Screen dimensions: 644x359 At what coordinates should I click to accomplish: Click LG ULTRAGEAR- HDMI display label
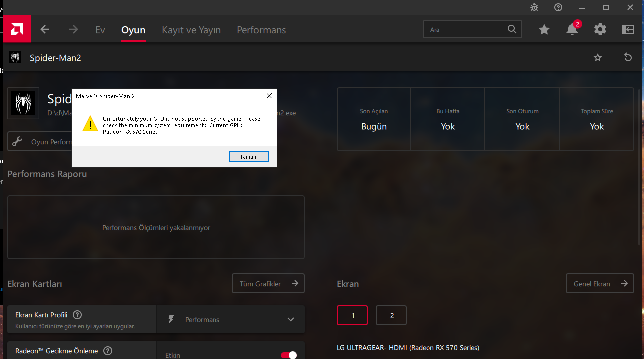pyautogui.click(x=408, y=348)
